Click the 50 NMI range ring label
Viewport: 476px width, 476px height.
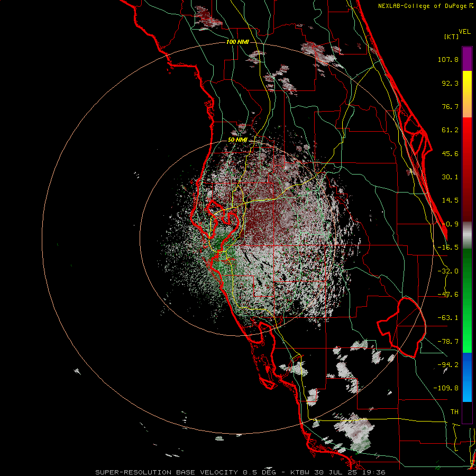(237, 140)
